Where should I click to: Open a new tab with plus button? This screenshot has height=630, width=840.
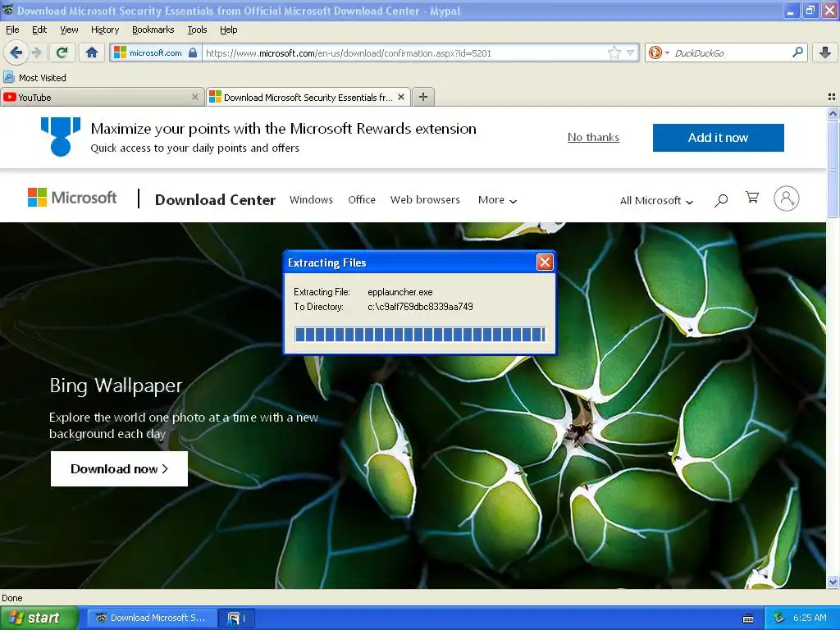click(423, 97)
